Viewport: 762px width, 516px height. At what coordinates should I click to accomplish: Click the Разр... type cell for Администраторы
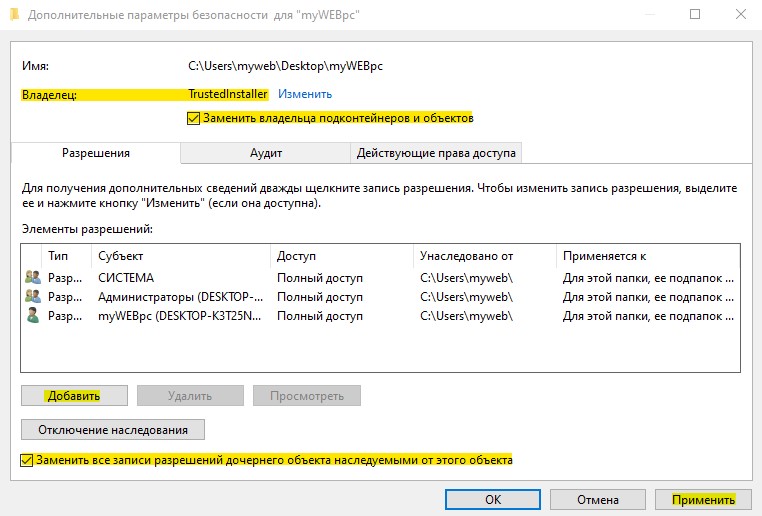(x=65, y=296)
